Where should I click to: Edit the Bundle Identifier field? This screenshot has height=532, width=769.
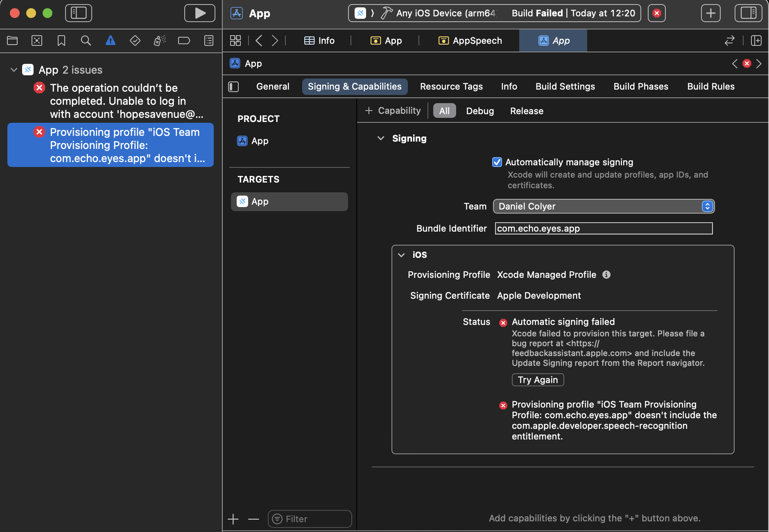pos(604,228)
